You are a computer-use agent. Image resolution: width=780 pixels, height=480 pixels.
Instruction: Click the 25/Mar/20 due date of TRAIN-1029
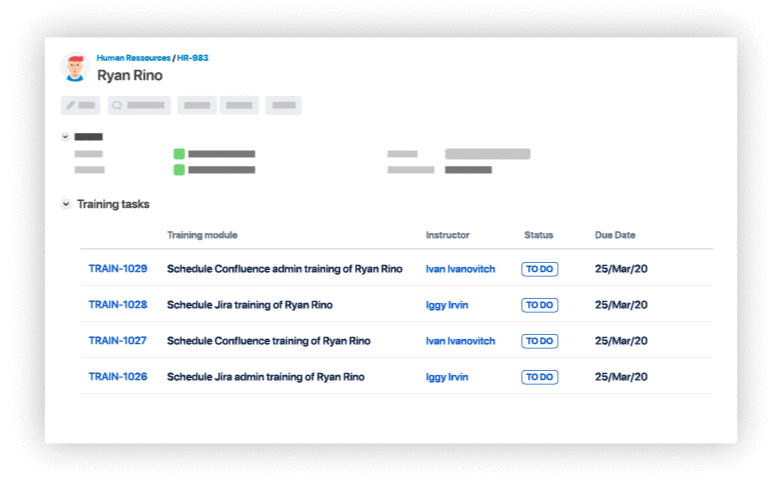point(621,269)
